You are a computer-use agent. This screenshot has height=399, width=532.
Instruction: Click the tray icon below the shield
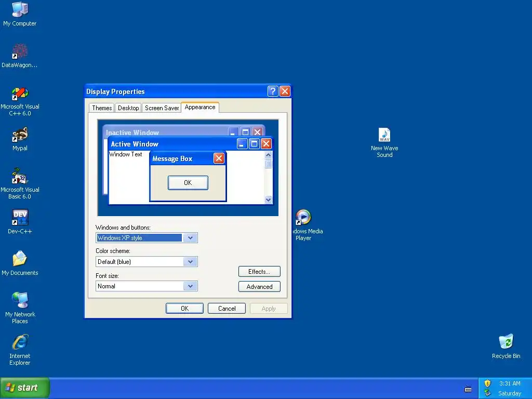pos(487,393)
